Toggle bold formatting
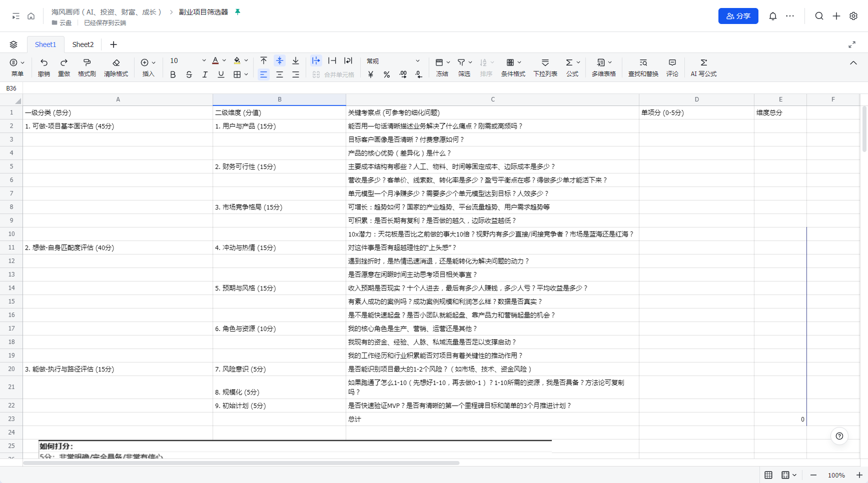Viewport: 868px width, 483px height. point(173,74)
